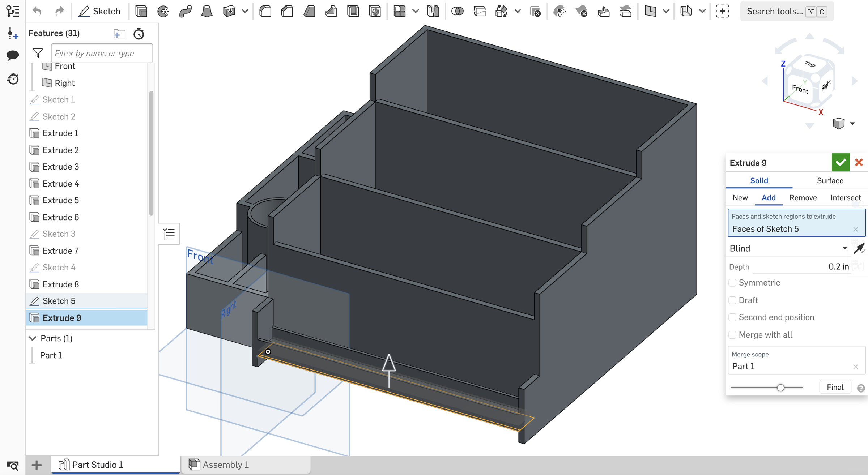The image size is (868, 475).
Task: Select the Sweep tool
Action: (185, 11)
